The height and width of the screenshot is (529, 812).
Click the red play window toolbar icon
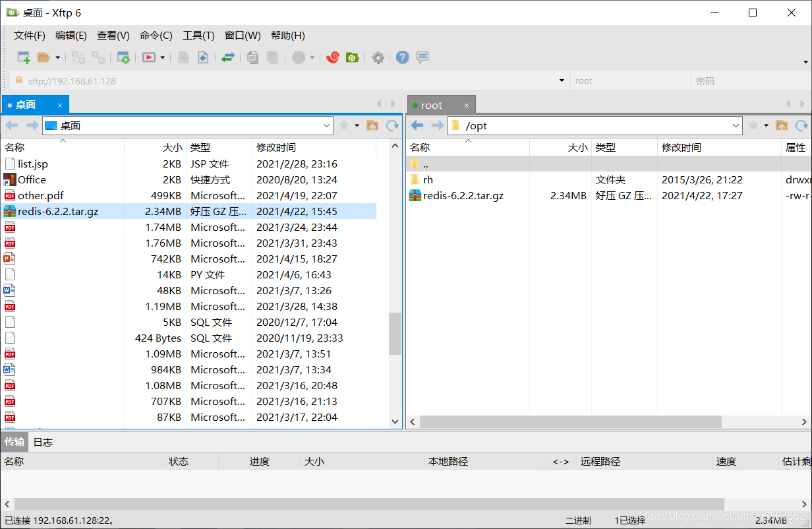149,57
